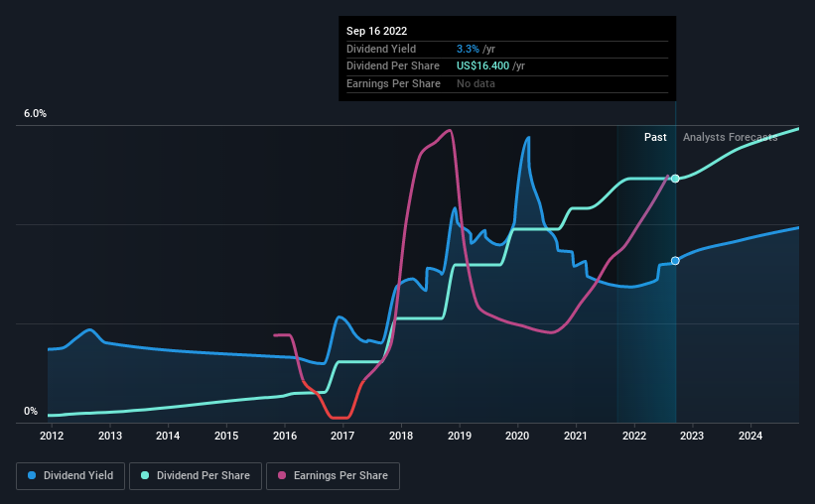Viewport: 815px width, 504px height.
Task: Select the Dividend Per Share data point marker
Action: 675,179
